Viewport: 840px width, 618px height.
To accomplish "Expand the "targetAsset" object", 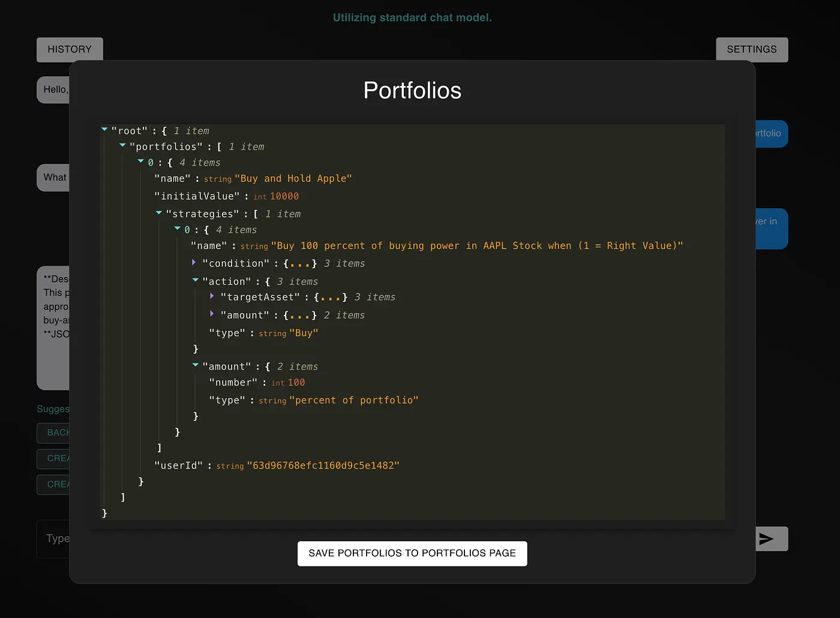I will [212, 296].
